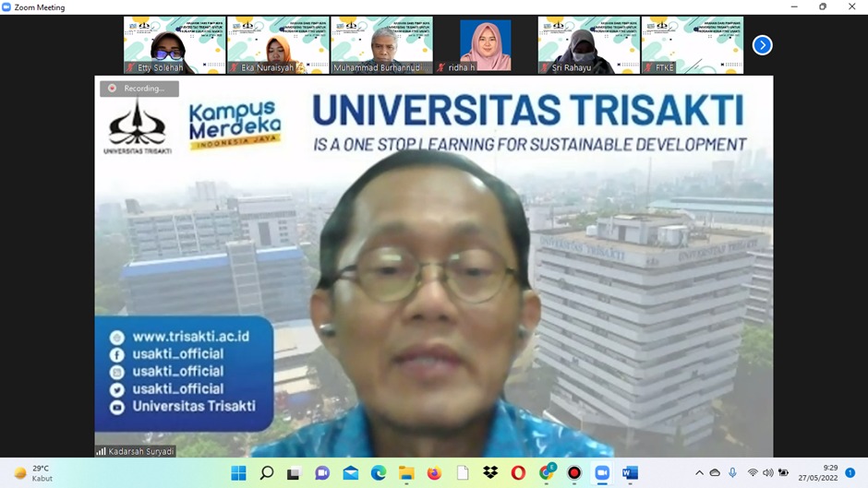Image resolution: width=868 pixels, height=488 pixels.
Task: Open the Mail app from taskbar
Action: pyautogui.click(x=350, y=473)
